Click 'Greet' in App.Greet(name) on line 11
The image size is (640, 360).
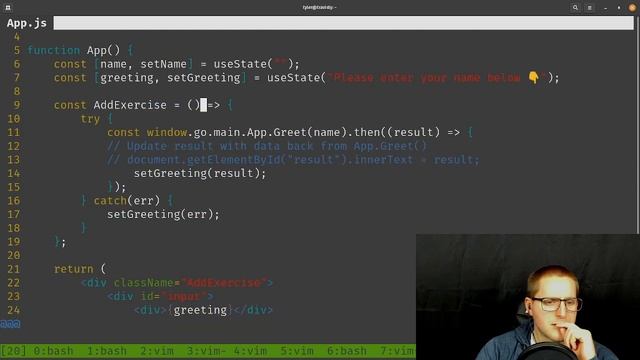[x=290, y=132]
